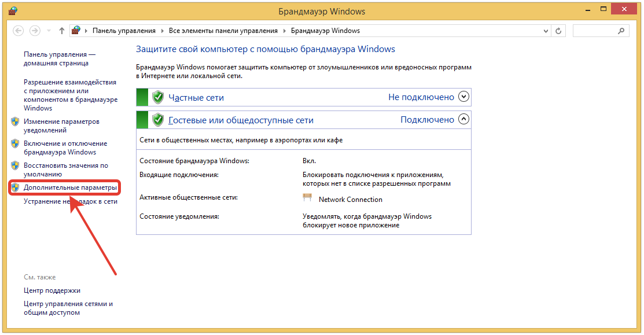Refresh the firewall page
The image size is (644, 335).
pyautogui.click(x=558, y=31)
